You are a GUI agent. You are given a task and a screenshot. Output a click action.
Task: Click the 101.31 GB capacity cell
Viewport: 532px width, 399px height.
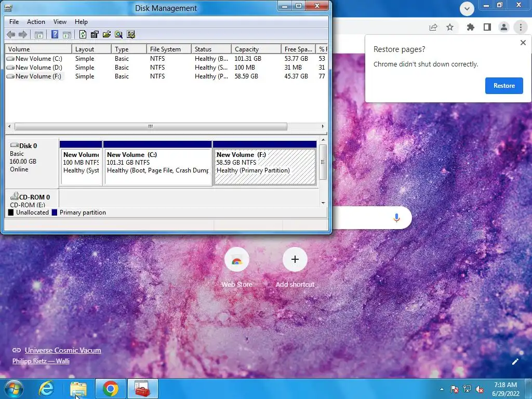point(248,58)
